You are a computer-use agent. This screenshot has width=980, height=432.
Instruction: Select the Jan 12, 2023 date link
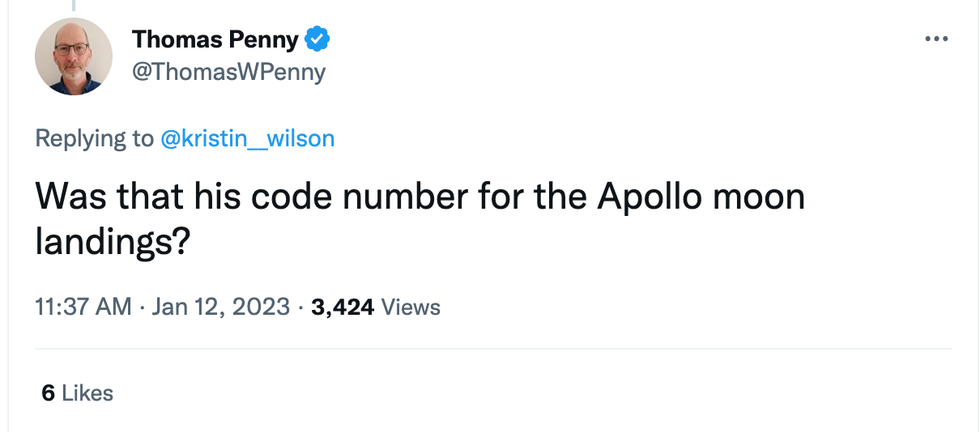click(222, 307)
